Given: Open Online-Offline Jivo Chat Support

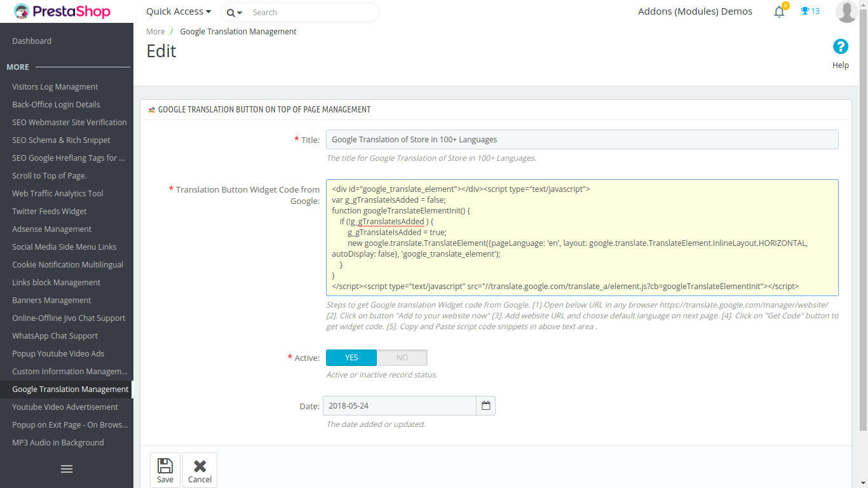Looking at the screenshot, I should click(69, 318).
